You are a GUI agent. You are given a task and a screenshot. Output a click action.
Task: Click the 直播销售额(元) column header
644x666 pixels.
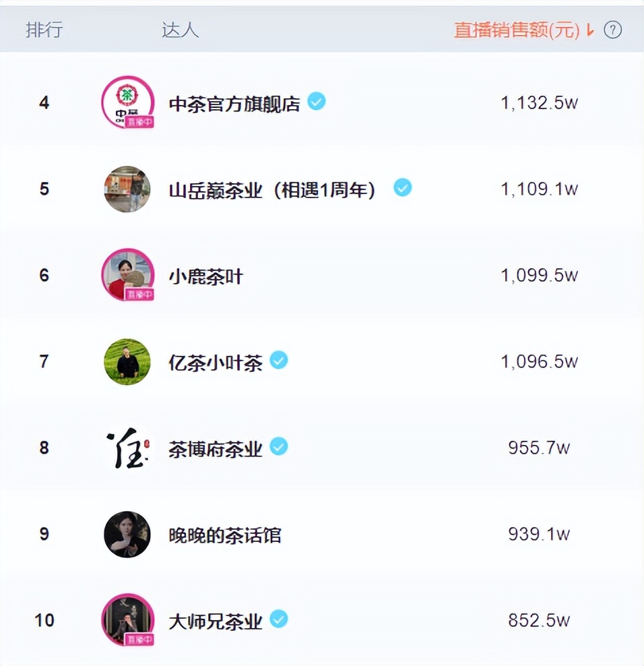(x=516, y=30)
